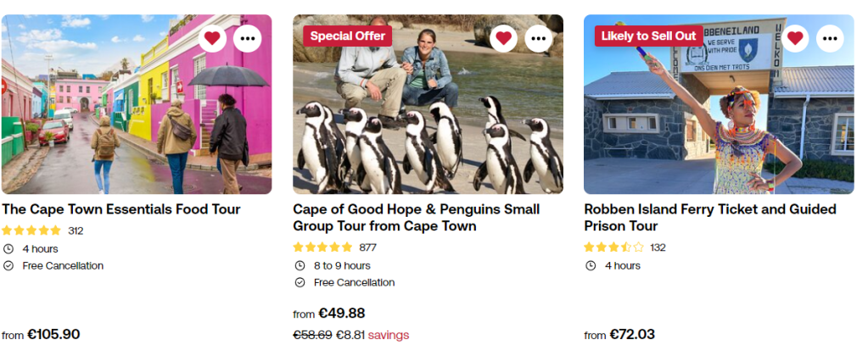Toggle wishlist heart on Cape Town Essentials Food Tour
Image resolution: width=868 pixels, height=350 pixels.
click(x=212, y=38)
